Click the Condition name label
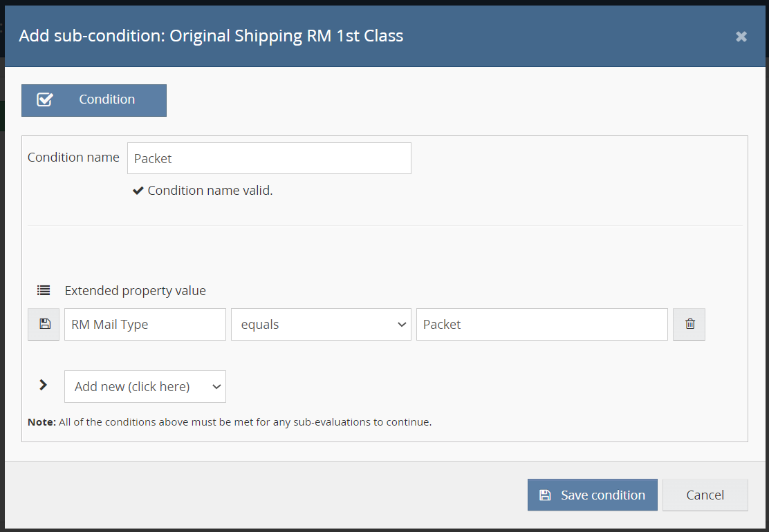This screenshot has width=769, height=532. point(73,158)
